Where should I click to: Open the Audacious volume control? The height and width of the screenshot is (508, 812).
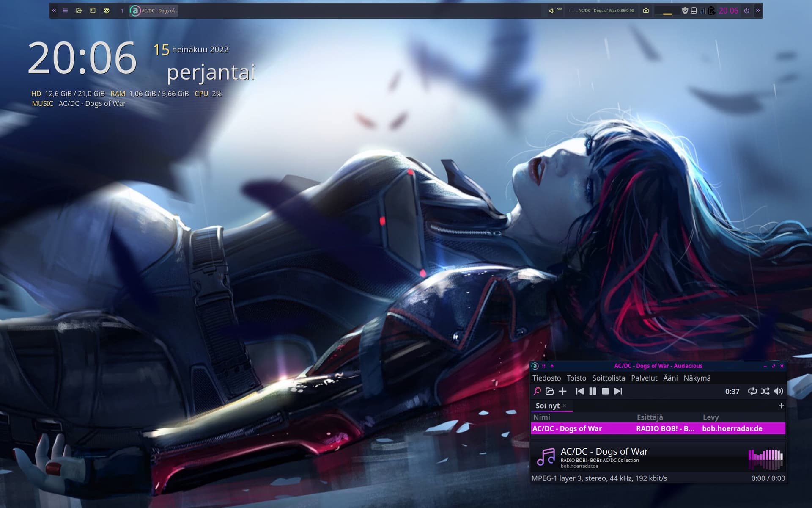[779, 391]
